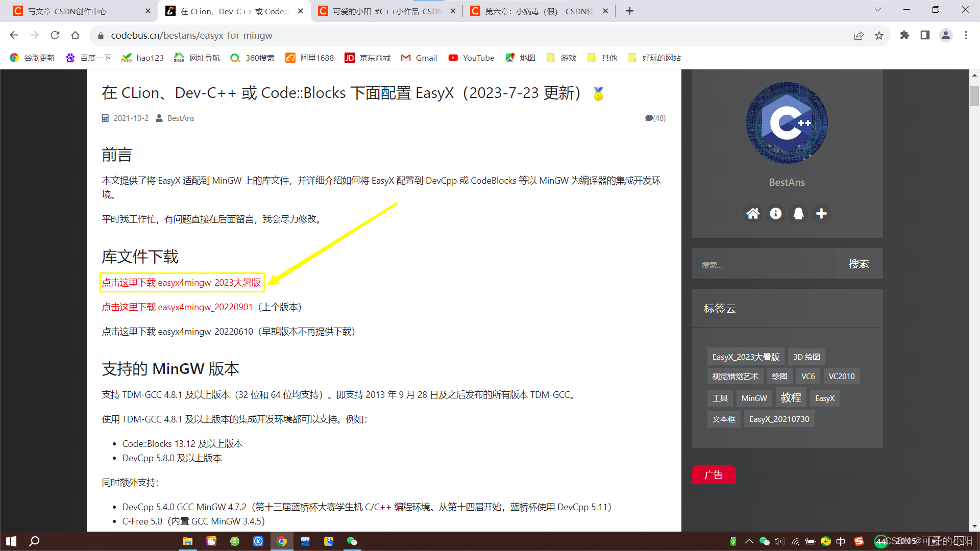Open WeChat from the Windows taskbar
This screenshot has height=551, width=980.
[x=352, y=541]
